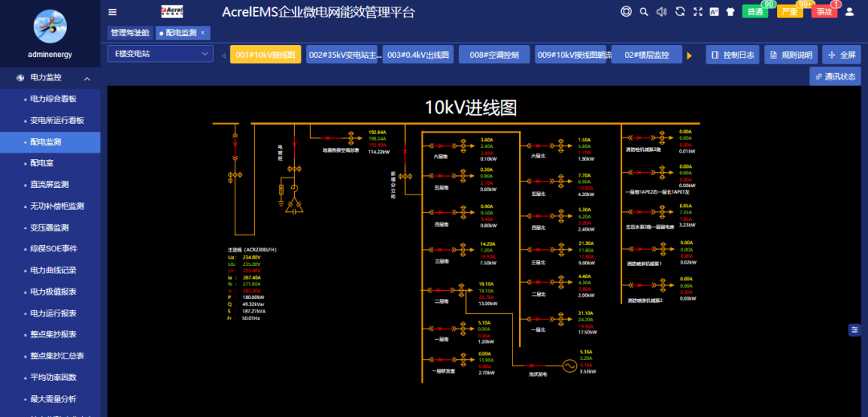The height and width of the screenshot is (417, 868).
Task: Toggle the alarm sound speaker icon
Action: click(x=661, y=11)
